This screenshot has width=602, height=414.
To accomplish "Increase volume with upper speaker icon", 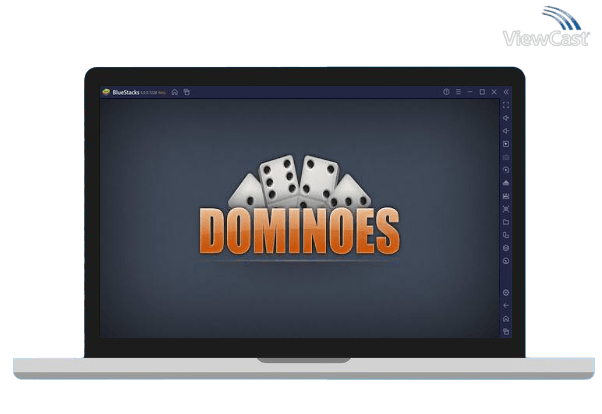I will pyautogui.click(x=506, y=118).
